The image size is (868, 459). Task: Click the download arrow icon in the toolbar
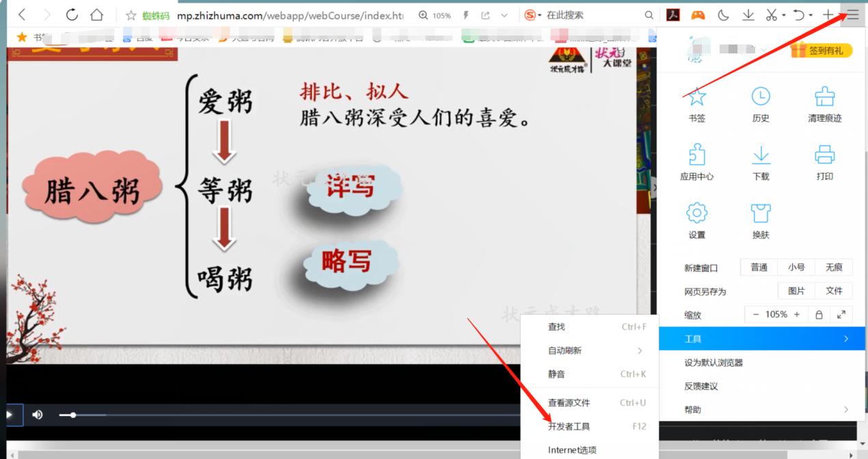[x=748, y=14]
